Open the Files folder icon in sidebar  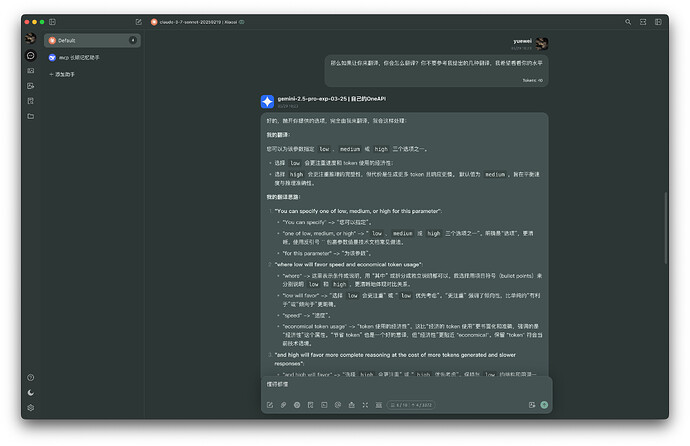point(30,116)
